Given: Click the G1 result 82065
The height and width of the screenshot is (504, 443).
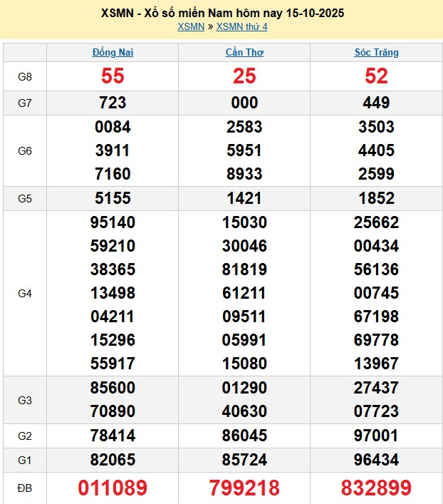Looking at the screenshot, I should [113, 460].
